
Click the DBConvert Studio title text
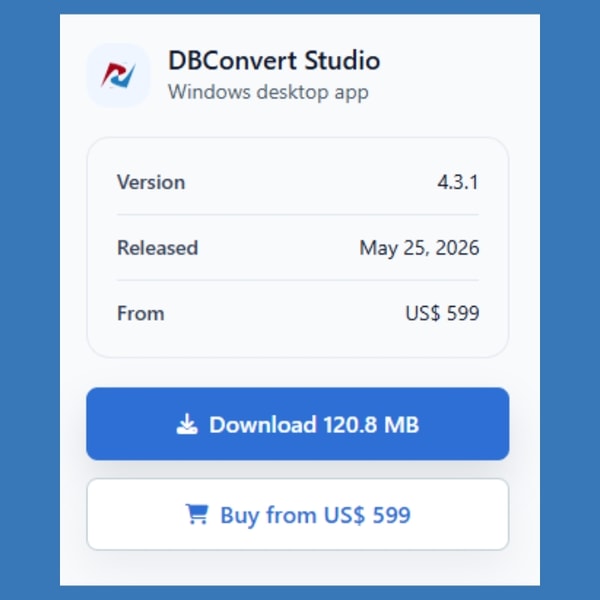coord(274,60)
